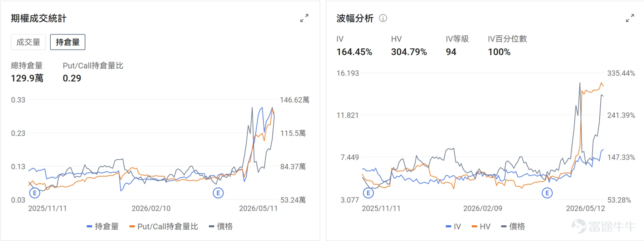Click the 波幅分析 panel title
Viewport: 644px width, 241px height.
click(355, 18)
